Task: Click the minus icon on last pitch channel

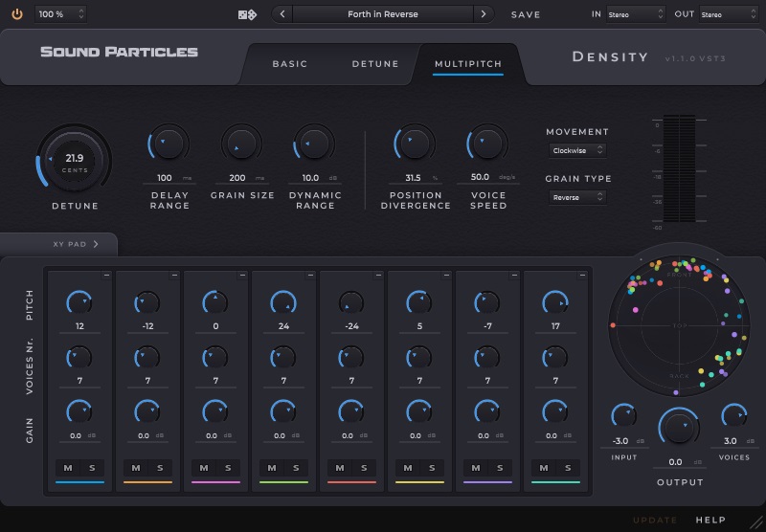Action: pos(583,275)
